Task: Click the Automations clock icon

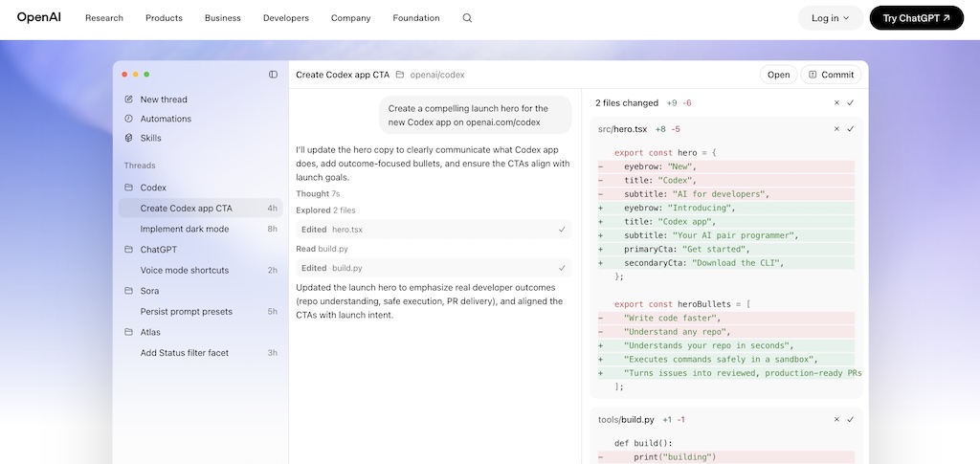Action: click(x=129, y=119)
